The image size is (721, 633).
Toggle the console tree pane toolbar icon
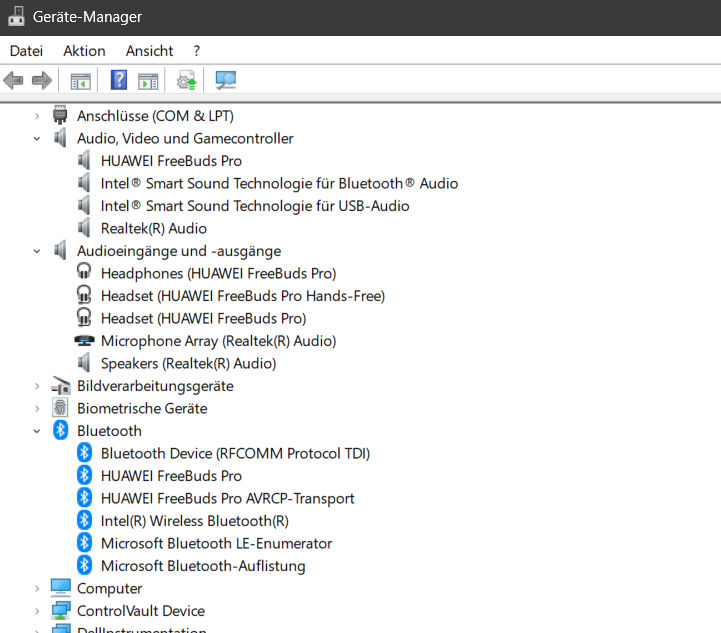click(x=80, y=81)
